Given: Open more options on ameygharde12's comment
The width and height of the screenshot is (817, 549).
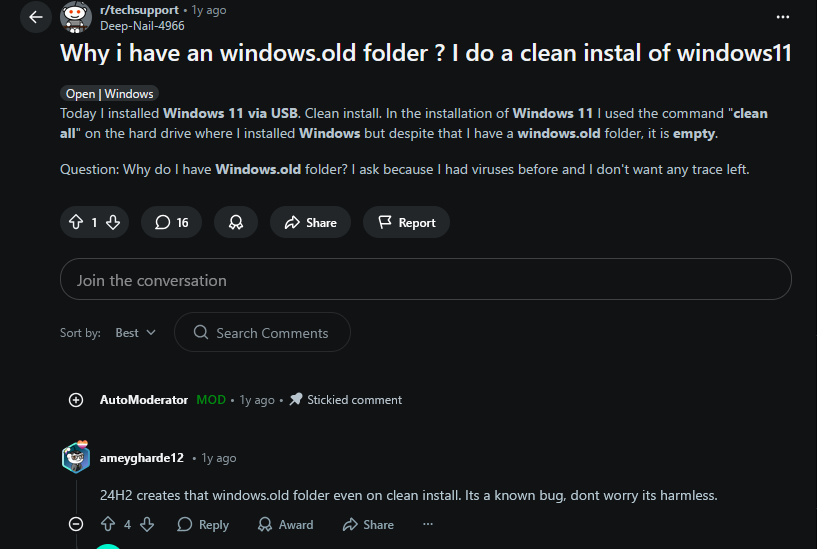Looking at the screenshot, I should coord(428,524).
